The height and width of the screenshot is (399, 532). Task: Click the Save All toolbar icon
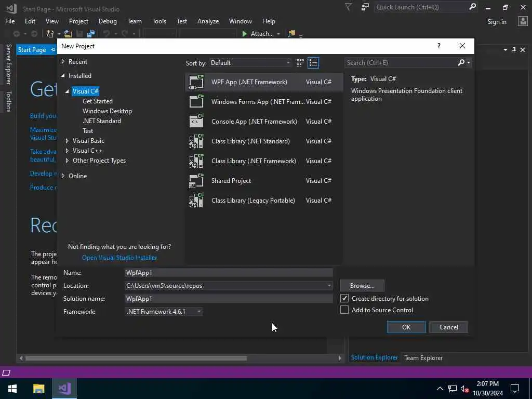tap(91, 34)
